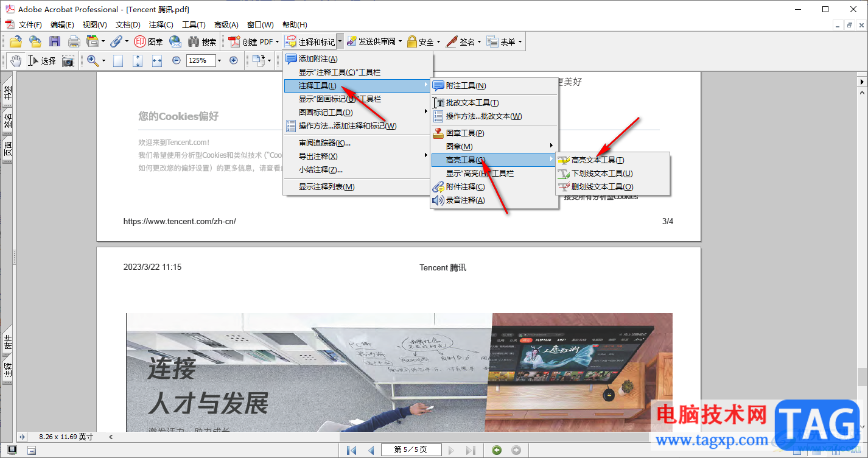Click the green previous view button
Image resolution: width=868 pixels, height=458 pixels.
(x=497, y=450)
